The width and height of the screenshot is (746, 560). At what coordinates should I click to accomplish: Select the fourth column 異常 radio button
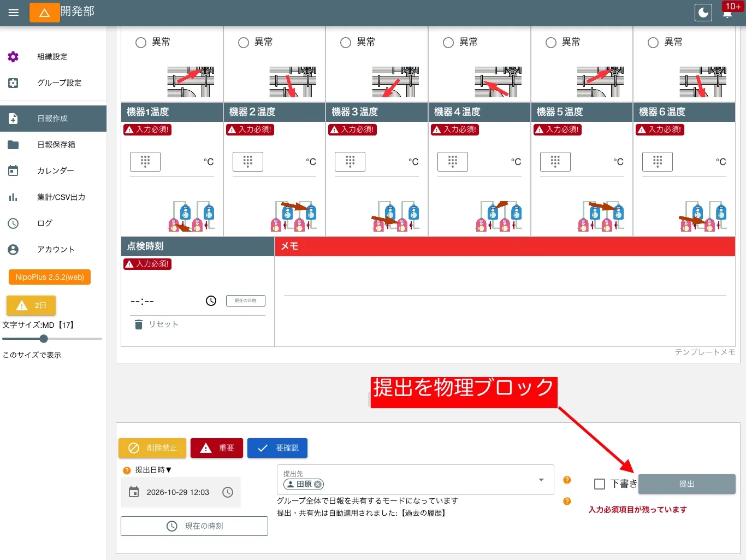pos(448,43)
